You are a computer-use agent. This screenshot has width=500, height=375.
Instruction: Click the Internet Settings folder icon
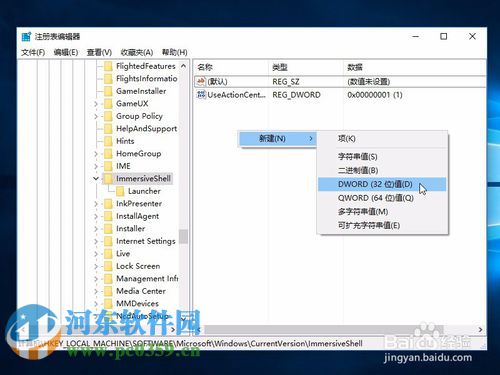click(108, 241)
